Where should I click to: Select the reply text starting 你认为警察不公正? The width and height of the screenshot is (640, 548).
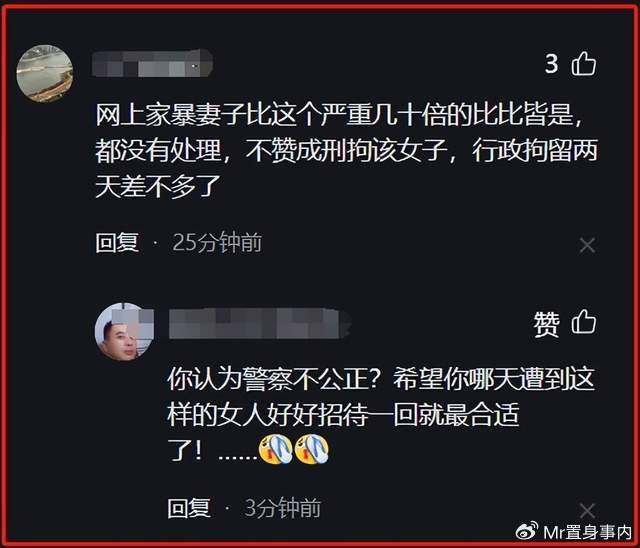(x=381, y=415)
